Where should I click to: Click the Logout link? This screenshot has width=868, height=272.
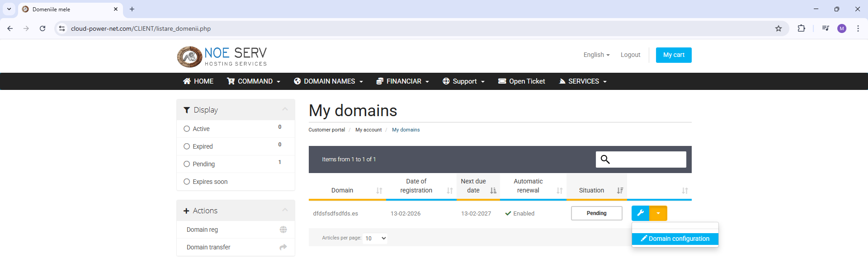(x=630, y=55)
